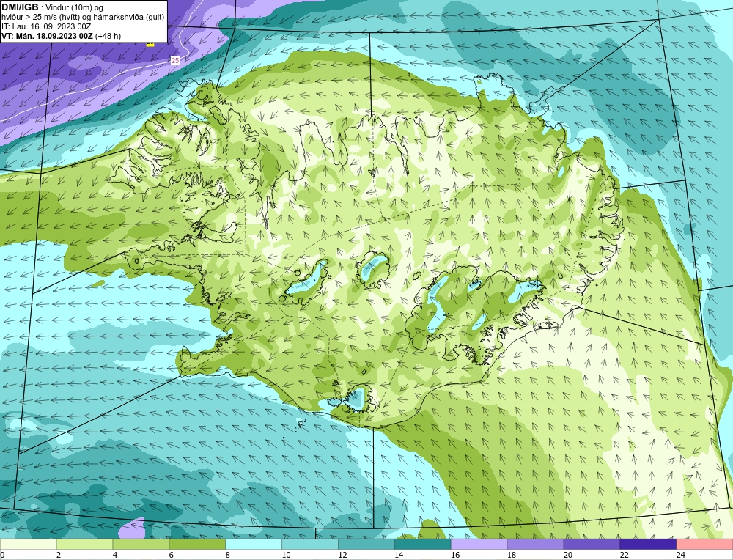Click the "(+48 h)" forecast offset text
The width and height of the screenshot is (733, 560).
pyautogui.click(x=108, y=36)
